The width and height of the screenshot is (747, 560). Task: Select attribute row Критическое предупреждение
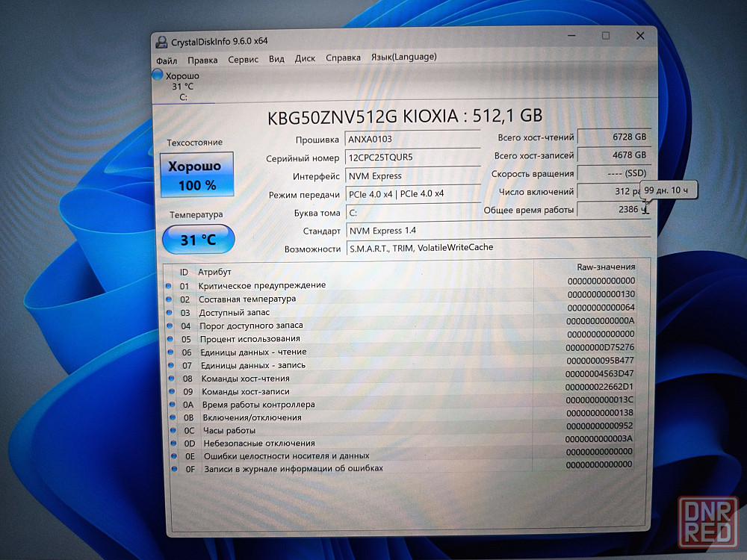[x=400, y=284]
